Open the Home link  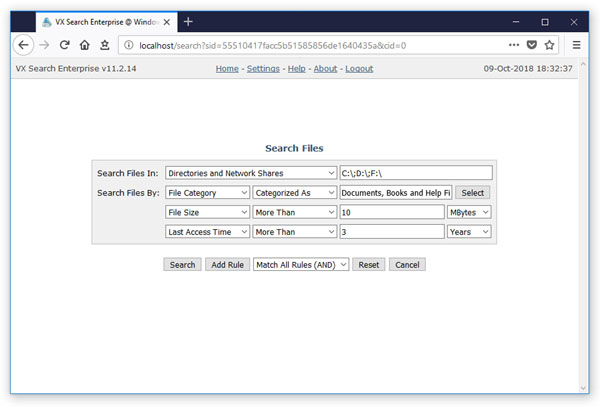(x=227, y=69)
